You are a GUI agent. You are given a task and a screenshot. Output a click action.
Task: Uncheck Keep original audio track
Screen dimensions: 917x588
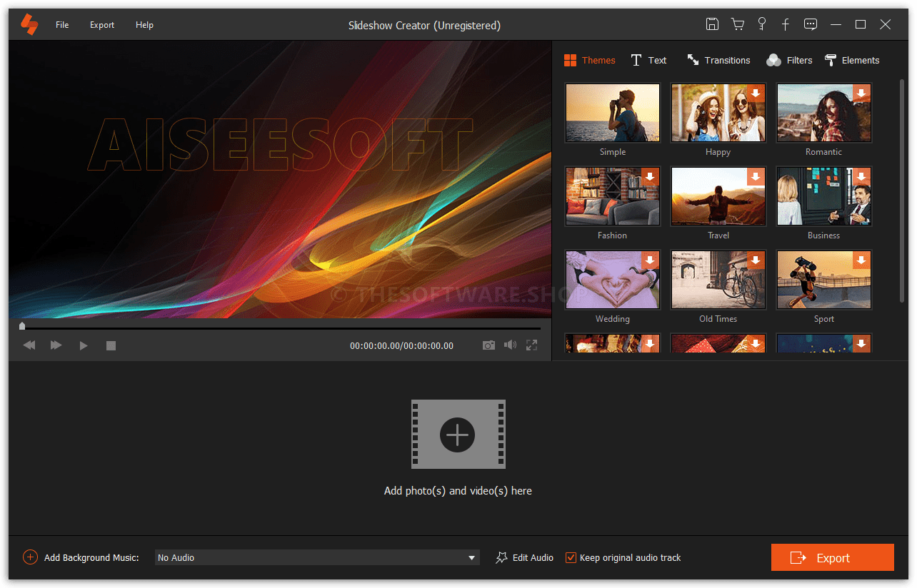click(x=570, y=557)
